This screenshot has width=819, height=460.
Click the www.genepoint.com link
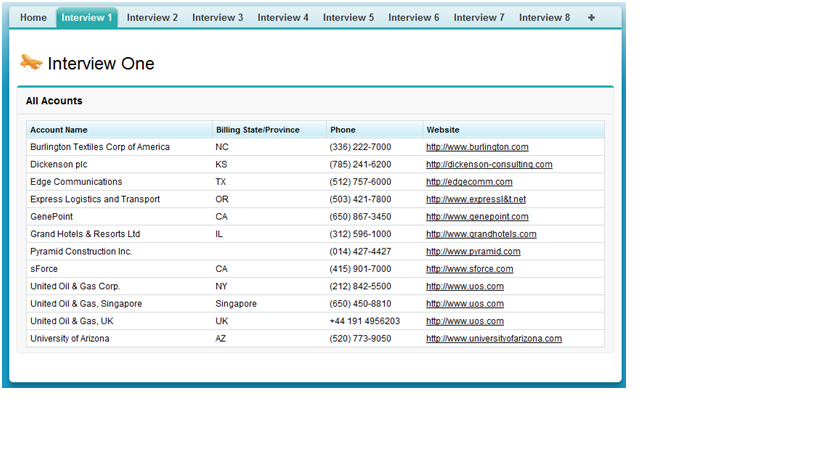coord(477,217)
